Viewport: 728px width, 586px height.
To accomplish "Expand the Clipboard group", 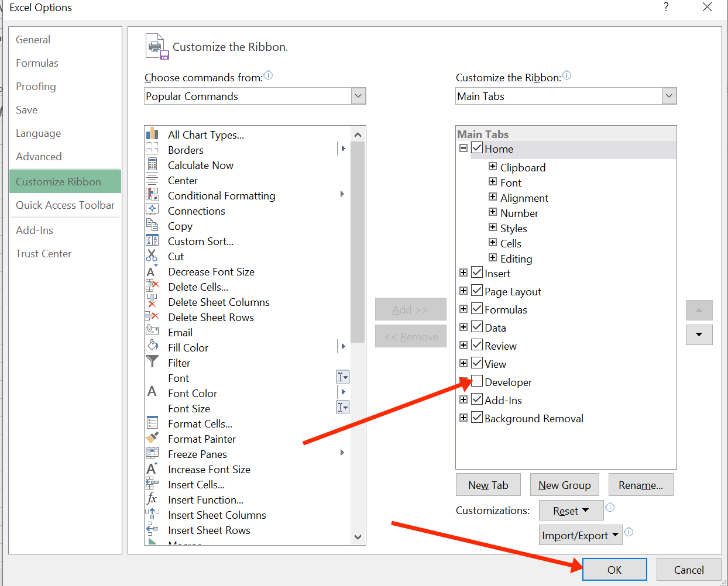I will 493,166.
